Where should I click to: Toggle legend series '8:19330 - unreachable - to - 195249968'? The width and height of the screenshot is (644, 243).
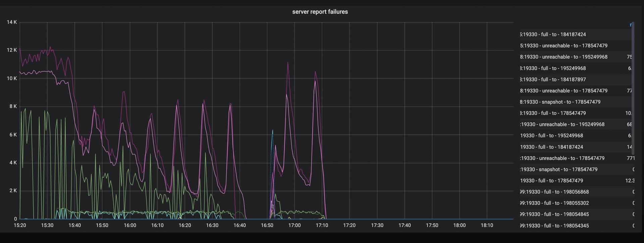click(x=563, y=57)
